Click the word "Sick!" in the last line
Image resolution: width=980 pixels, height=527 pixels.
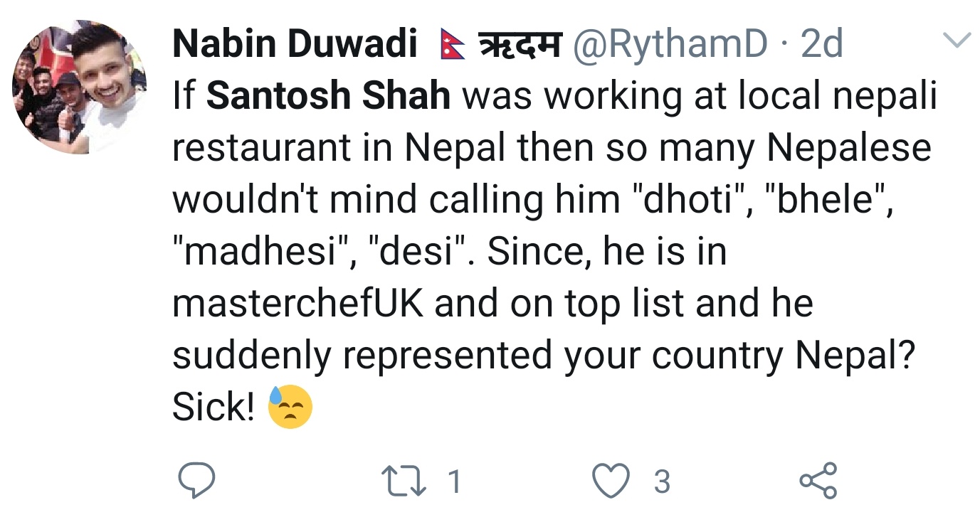[214, 408]
